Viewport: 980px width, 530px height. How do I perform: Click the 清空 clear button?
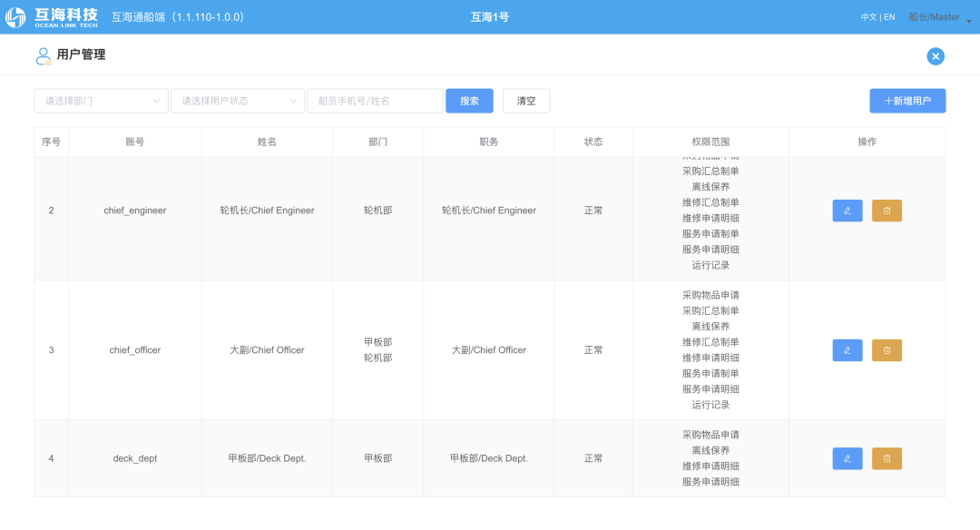click(526, 101)
